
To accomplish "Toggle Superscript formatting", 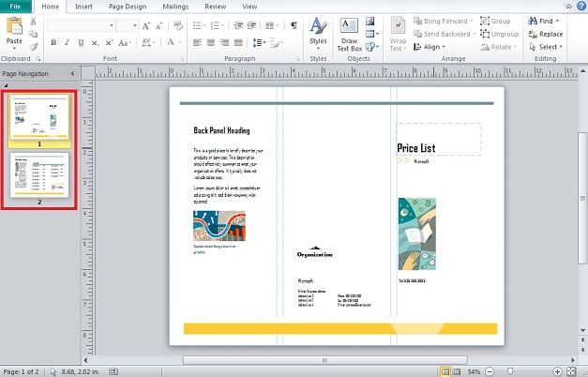I will [x=109, y=43].
